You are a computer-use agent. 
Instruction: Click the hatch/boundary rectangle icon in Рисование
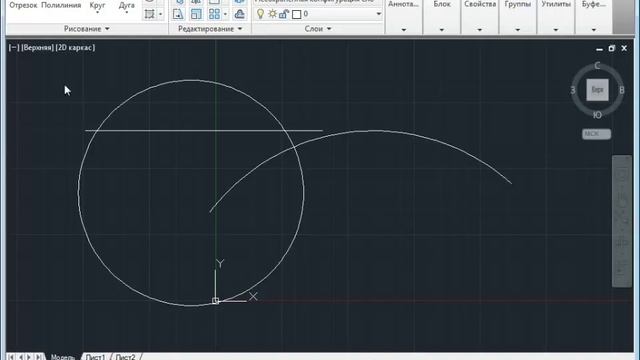coord(150,14)
